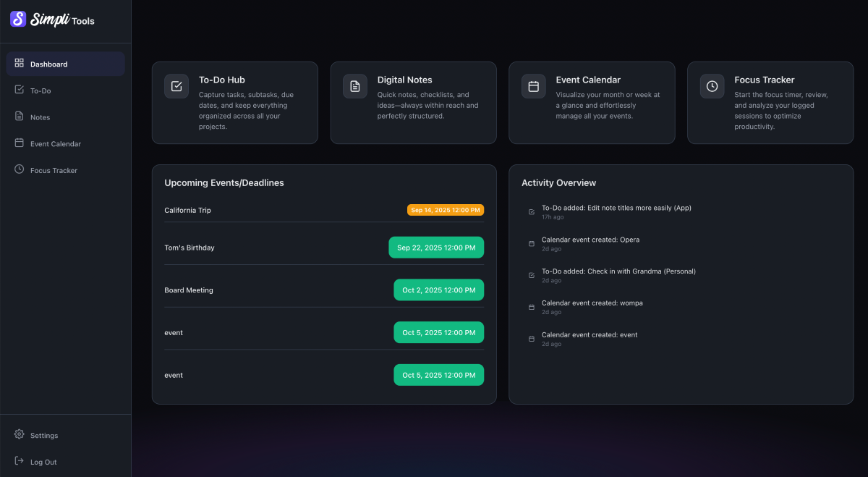Select the Oct 2, 2025 Board Meeting badge
868x477 pixels.
point(438,290)
